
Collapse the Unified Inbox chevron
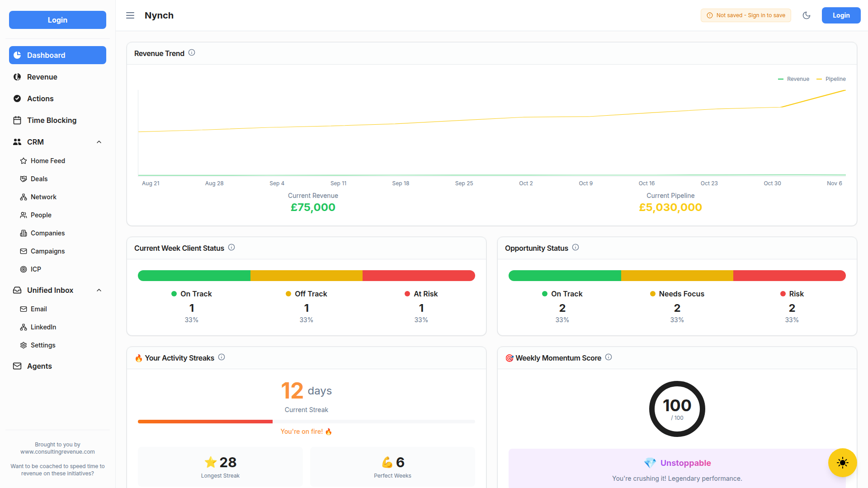point(99,290)
